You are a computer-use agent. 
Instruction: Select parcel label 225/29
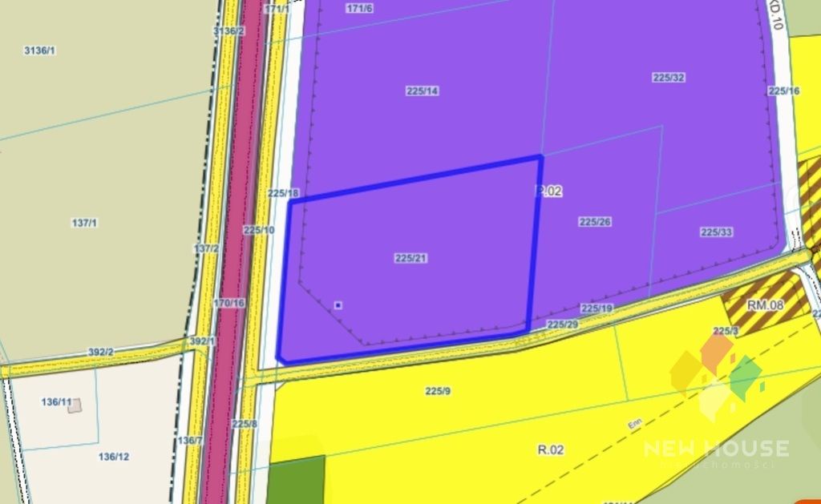coord(562,324)
